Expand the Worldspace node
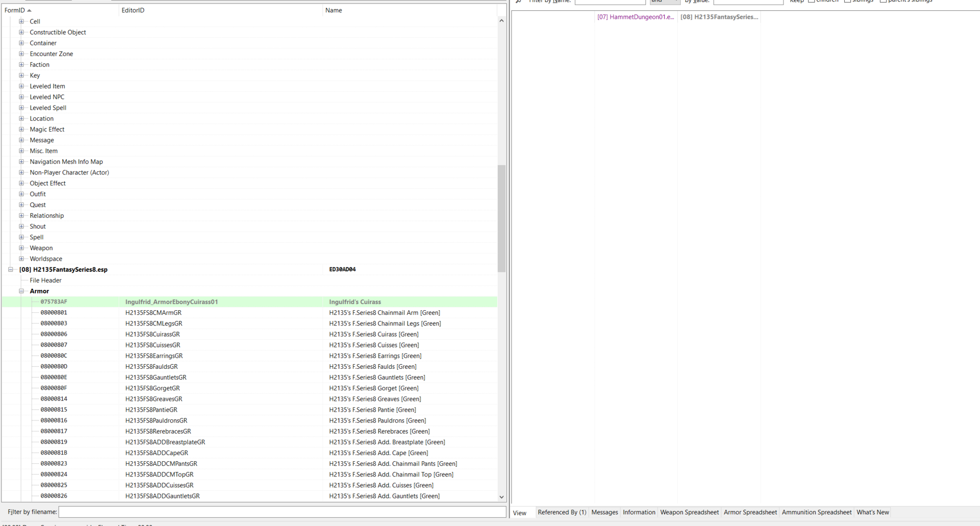The image size is (980, 526). 21,259
